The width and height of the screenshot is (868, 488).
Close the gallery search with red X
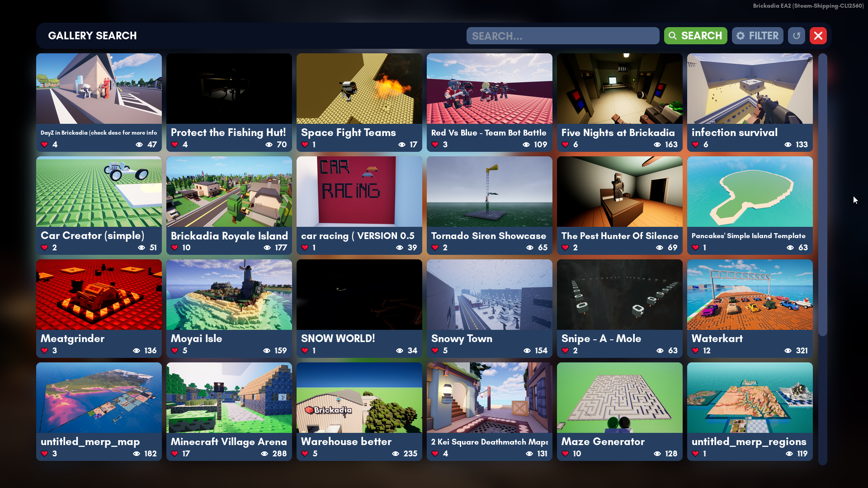[x=818, y=36]
